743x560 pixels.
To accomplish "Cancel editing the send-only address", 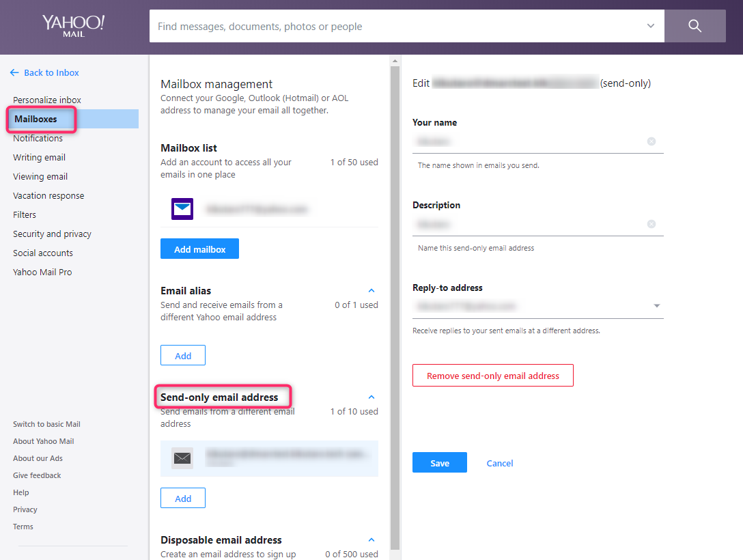I will pos(500,463).
